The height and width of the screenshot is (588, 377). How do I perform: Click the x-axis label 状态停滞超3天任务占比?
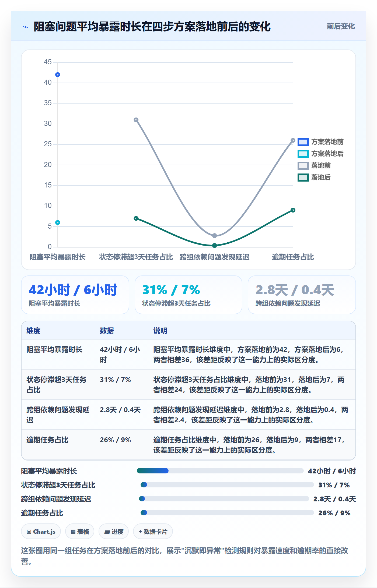(136, 257)
